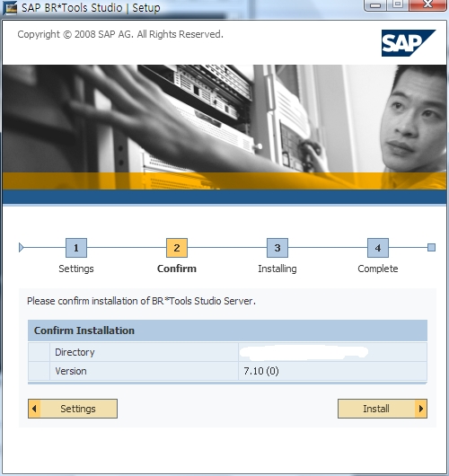Minimize the Setup window
Image resolution: width=449 pixels, height=476 pixels.
click(x=375, y=5)
